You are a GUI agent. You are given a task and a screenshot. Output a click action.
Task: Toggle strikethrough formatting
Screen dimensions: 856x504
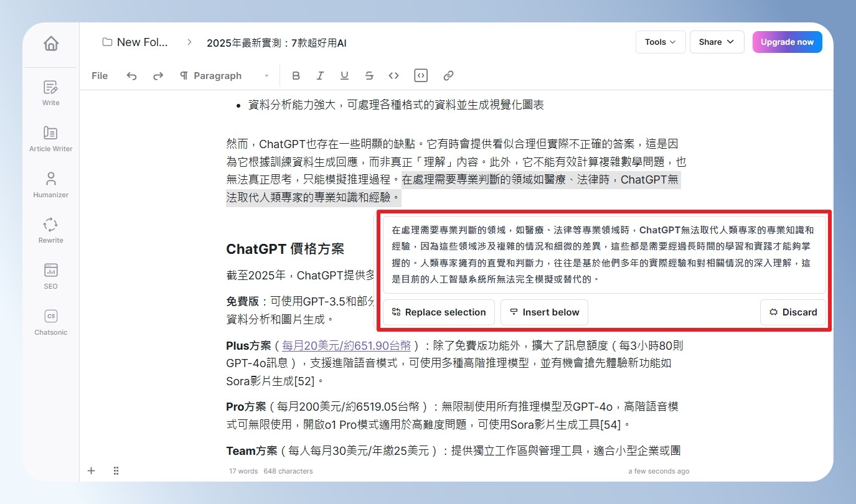click(x=369, y=76)
